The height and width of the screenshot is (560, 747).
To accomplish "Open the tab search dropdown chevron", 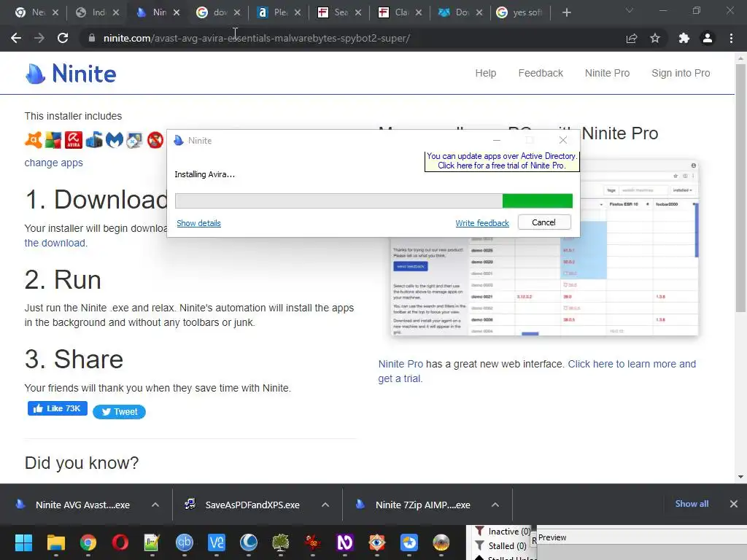I will pyautogui.click(x=630, y=10).
